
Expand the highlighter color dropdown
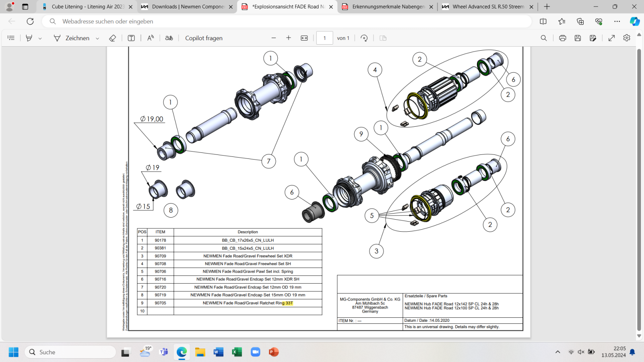pos(40,38)
